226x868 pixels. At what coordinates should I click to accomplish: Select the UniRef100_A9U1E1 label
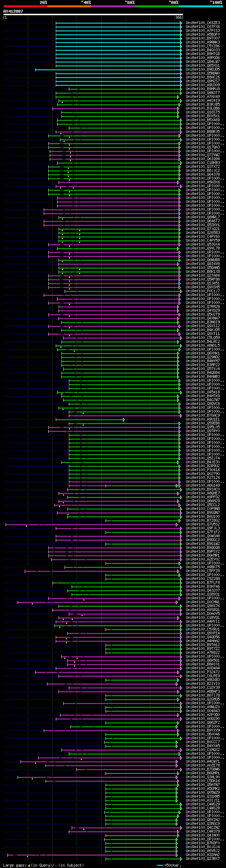203,420
